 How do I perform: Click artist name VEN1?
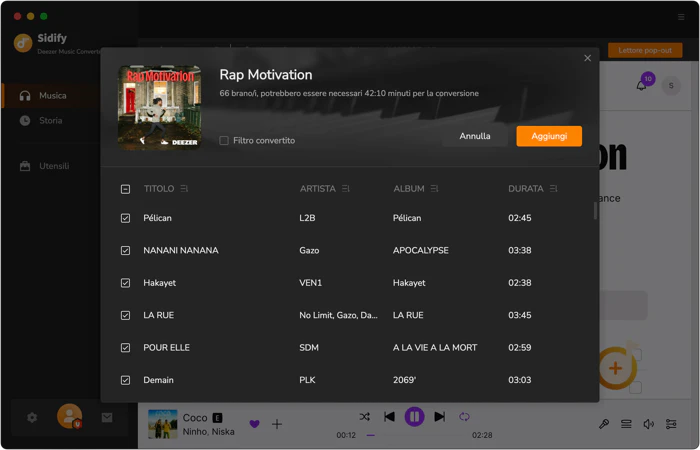[310, 283]
